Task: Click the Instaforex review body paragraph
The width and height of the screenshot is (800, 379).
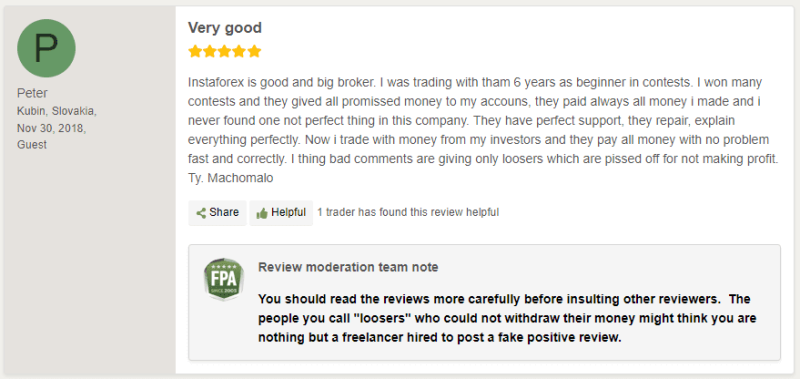Action: (483, 130)
